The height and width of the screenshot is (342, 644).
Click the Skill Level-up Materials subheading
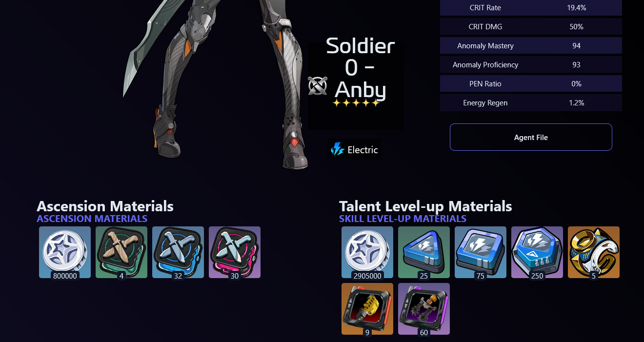pos(402,219)
